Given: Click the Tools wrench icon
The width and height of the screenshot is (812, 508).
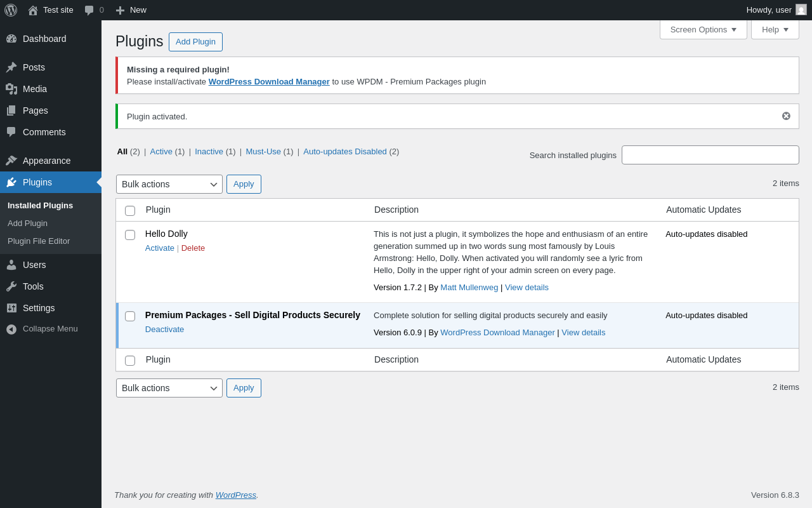Looking at the screenshot, I should click(11, 286).
